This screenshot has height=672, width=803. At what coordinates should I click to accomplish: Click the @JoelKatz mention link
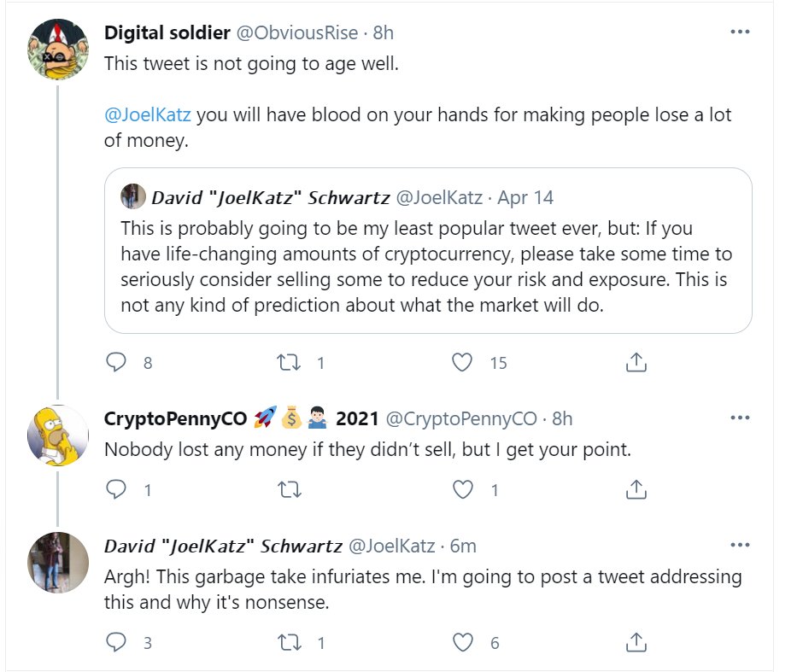point(147,114)
